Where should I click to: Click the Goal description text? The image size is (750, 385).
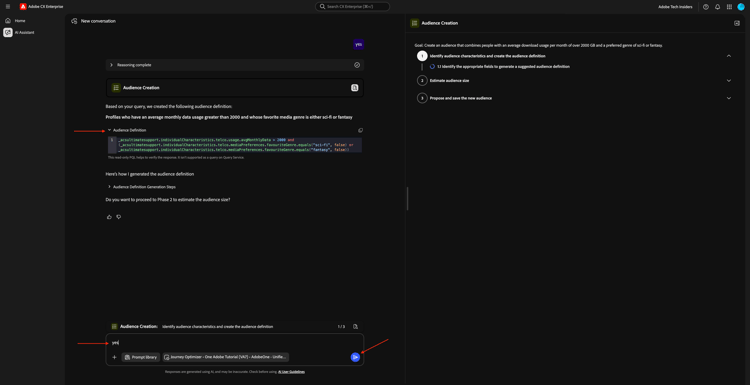pos(538,45)
